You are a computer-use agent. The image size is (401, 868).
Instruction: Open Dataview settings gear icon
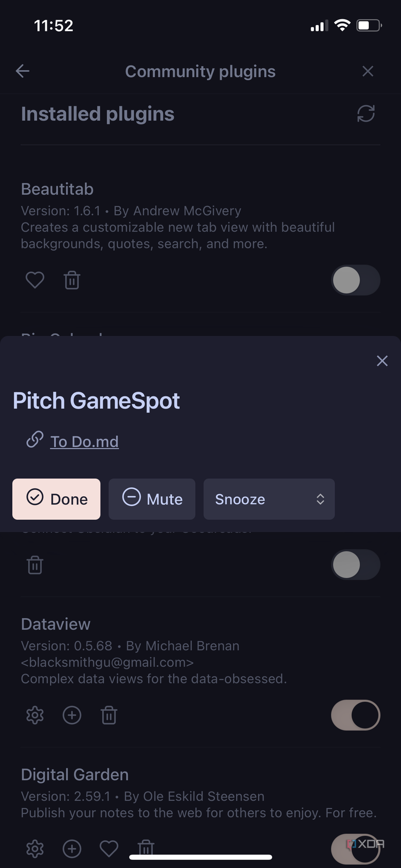[x=35, y=715]
